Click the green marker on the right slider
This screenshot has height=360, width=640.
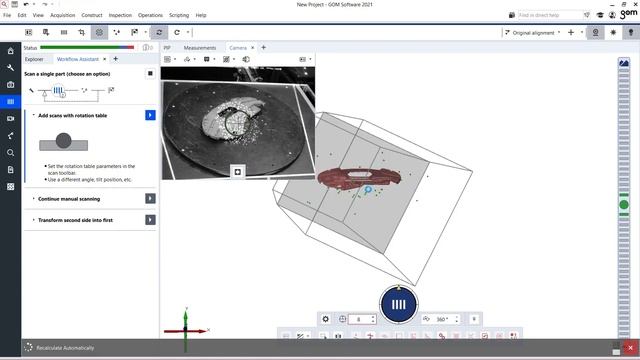[x=624, y=204]
